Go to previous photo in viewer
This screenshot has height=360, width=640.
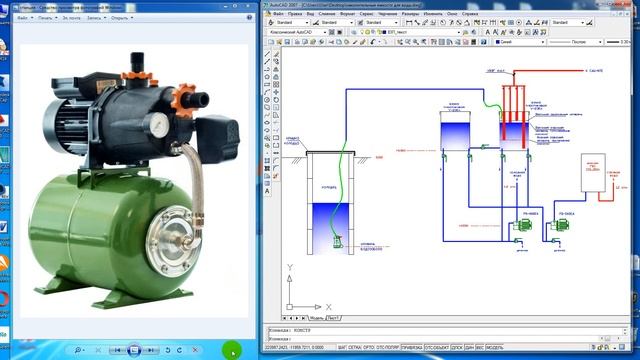[117, 350]
